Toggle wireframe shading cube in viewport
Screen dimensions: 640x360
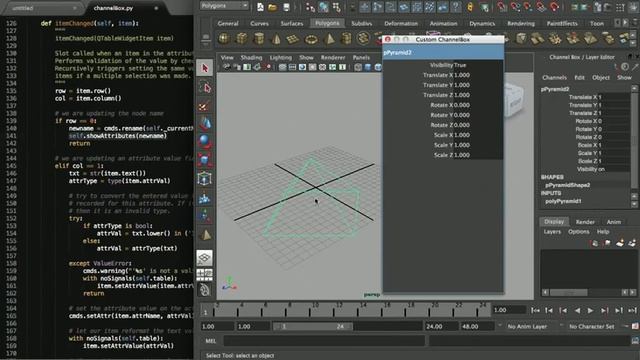(x=358, y=67)
